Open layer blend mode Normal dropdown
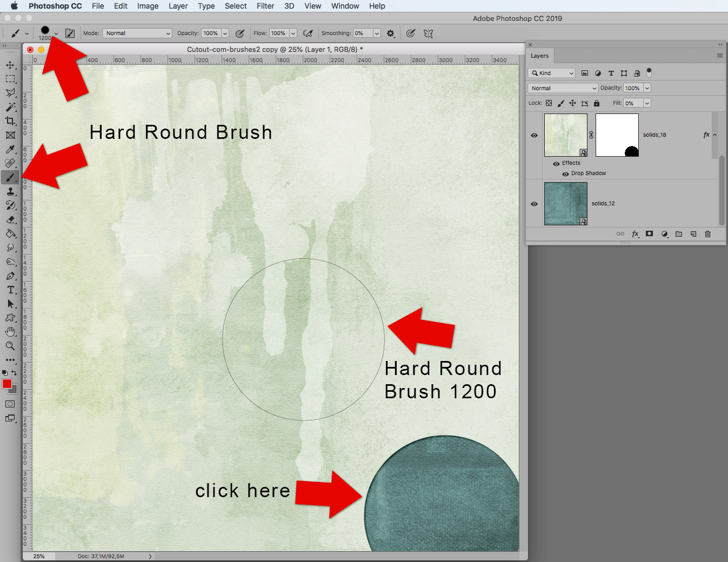This screenshot has width=728, height=562. (x=563, y=88)
